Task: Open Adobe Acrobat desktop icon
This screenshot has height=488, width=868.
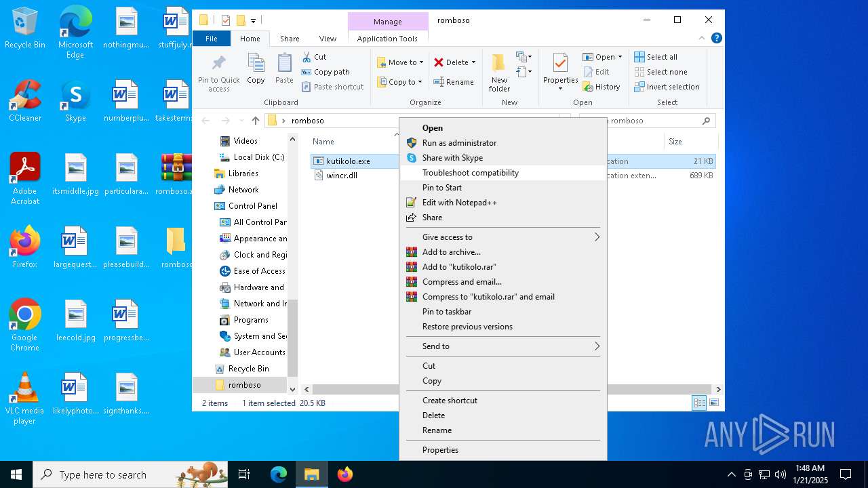Action: (25, 179)
